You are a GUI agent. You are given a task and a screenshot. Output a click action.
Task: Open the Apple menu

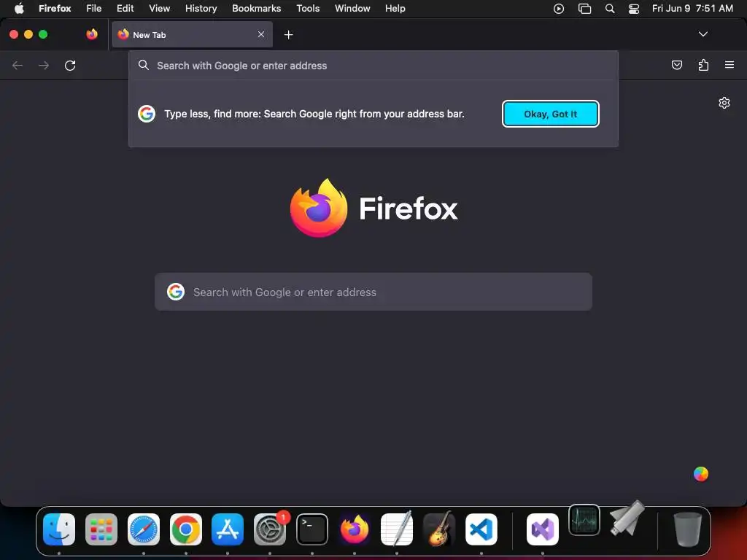[19, 9]
